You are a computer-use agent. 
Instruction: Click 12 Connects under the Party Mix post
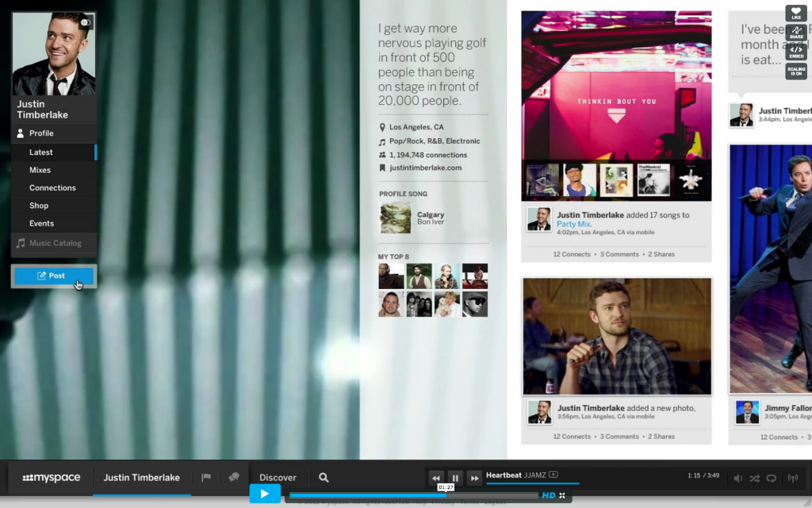click(572, 255)
